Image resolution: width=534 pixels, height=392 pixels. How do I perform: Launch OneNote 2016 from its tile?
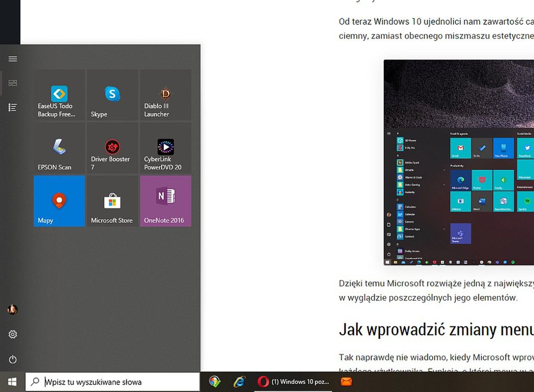tap(165, 201)
